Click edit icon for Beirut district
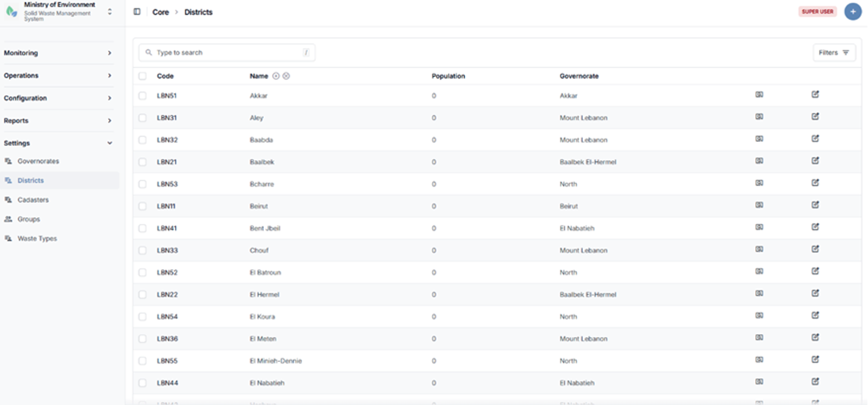The height and width of the screenshot is (405, 868). tap(815, 205)
